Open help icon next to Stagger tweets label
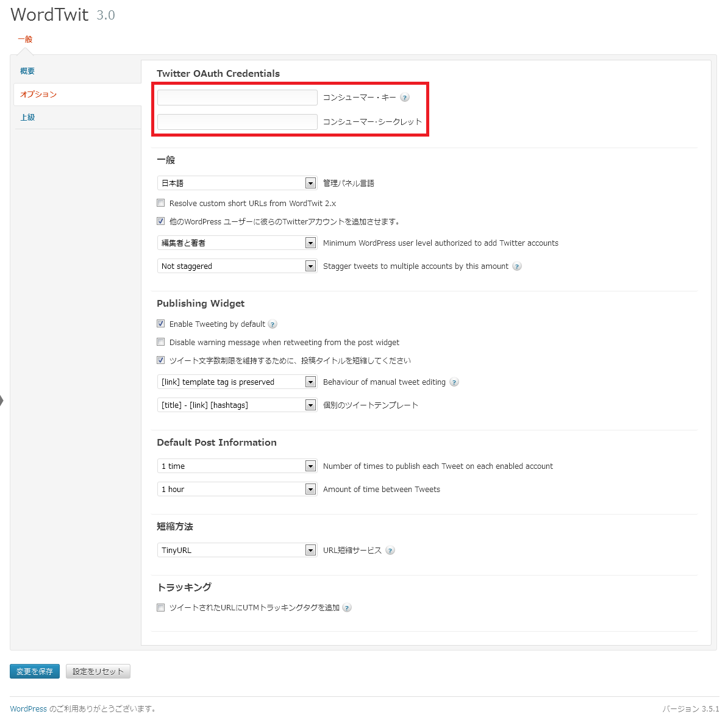 point(517,266)
